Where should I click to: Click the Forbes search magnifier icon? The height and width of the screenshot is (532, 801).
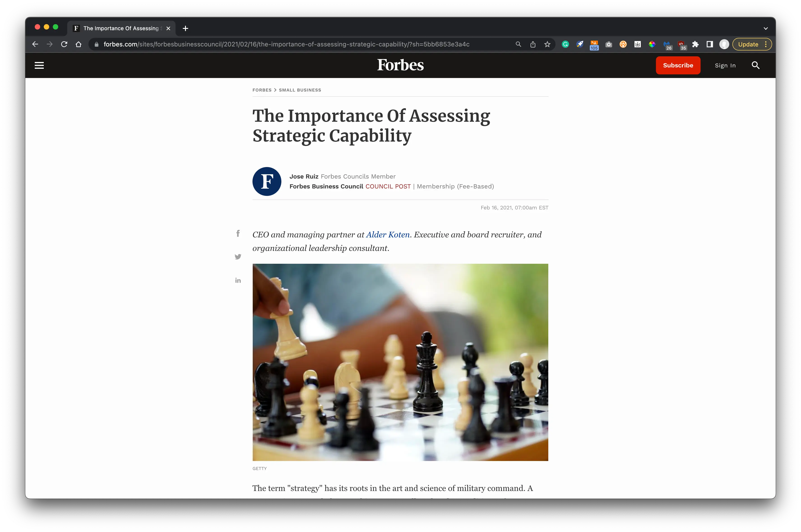coord(755,65)
